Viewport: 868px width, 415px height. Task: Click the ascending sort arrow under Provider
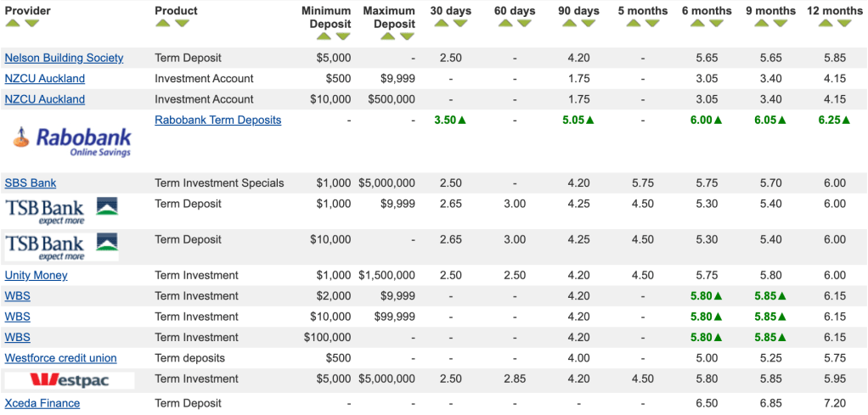[13, 24]
